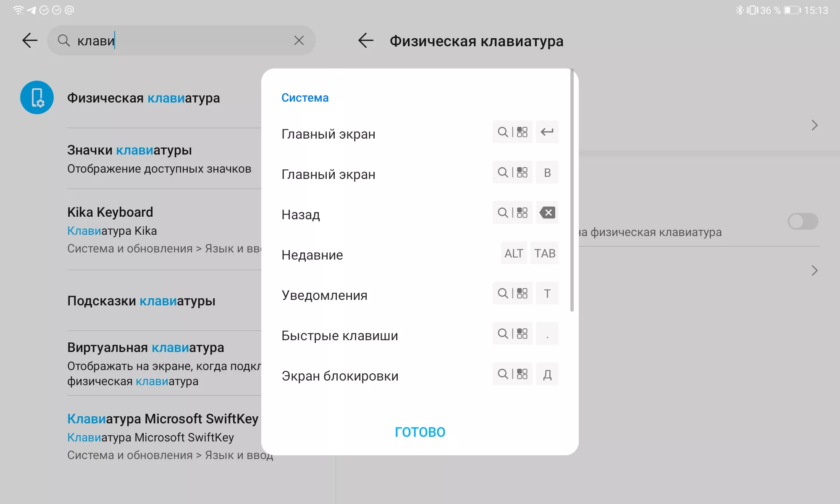The height and width of the screenshot is (504, 840).
Task: Click search key icon in Быстрые клавиши row
Action: (x=512, y=334)
